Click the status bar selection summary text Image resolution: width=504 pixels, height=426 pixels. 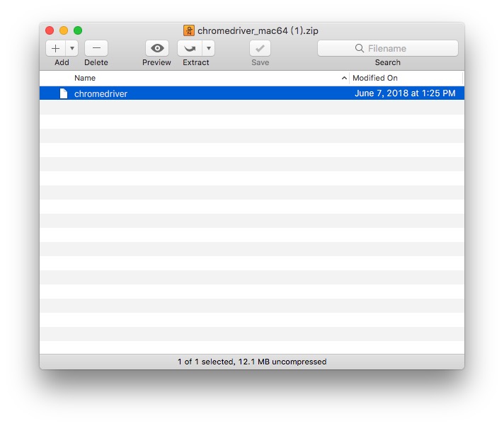coord(252,362)
